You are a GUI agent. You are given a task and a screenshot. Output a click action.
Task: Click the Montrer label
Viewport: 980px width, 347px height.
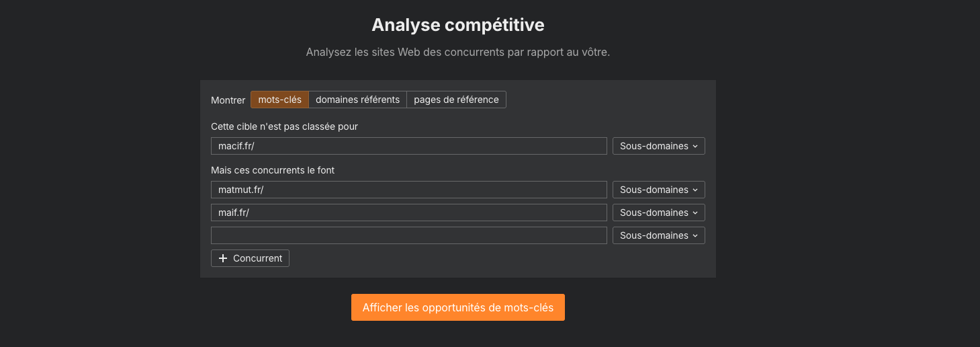pyautogui.click(x=228, y=100)
